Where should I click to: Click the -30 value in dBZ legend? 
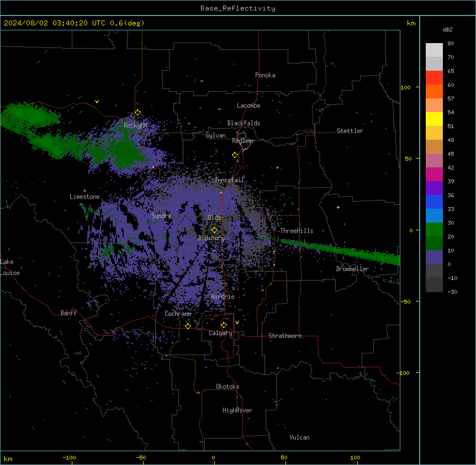(x=452, y=292)
